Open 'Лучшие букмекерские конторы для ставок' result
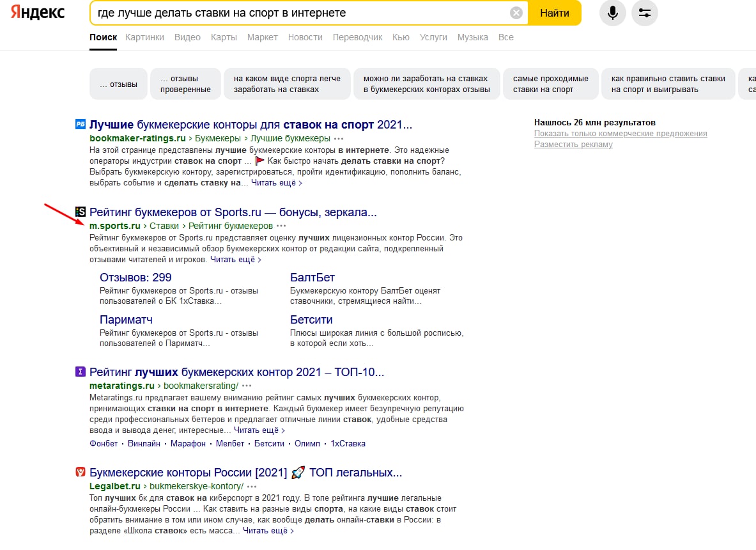 (251, 125)
